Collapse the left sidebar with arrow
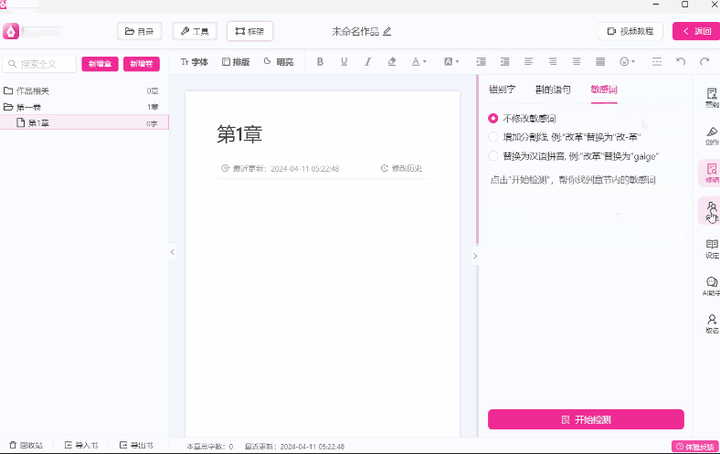 (172, 252)
